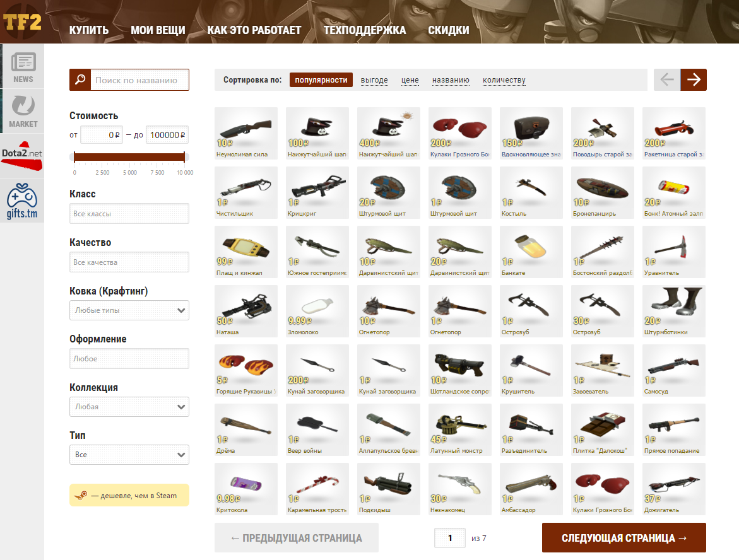Click СЛЕДУЮЩАЯ СТРАНИЦА button
The image size is (739, 560).
click(624, 538)
